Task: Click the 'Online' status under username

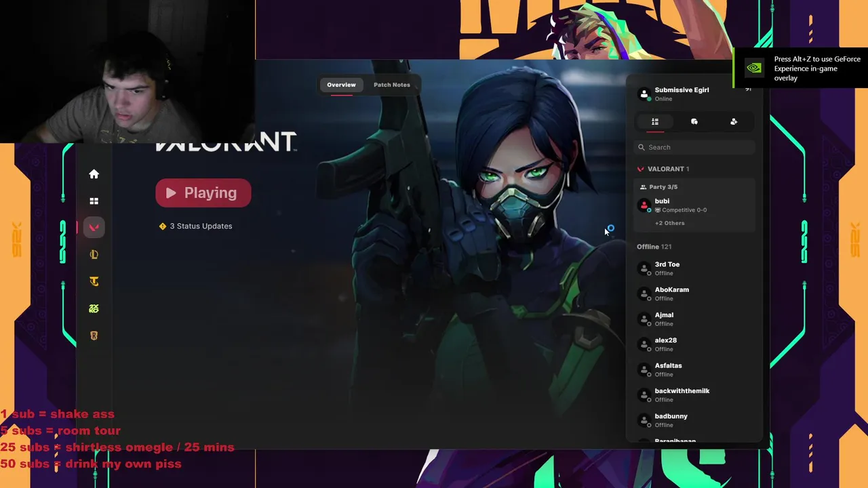Action: pyautogui.click(x=663, y=99)
